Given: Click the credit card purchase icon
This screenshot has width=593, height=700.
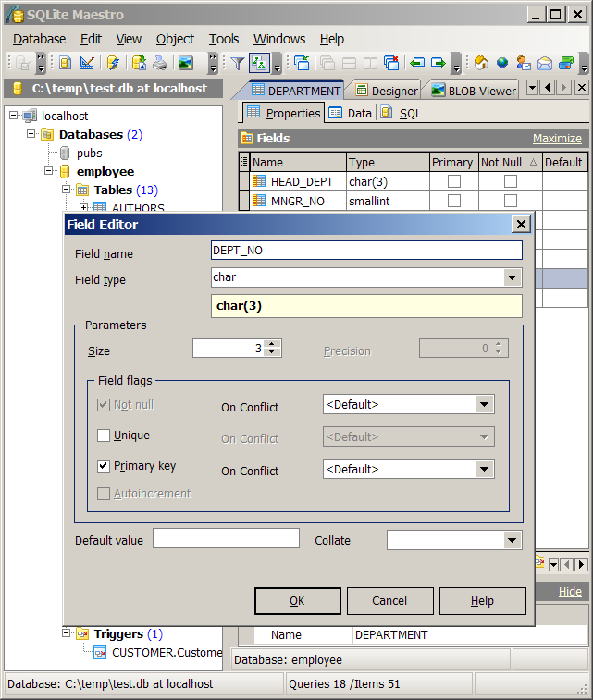Looking at the screenshot, I should coord(566,63).
